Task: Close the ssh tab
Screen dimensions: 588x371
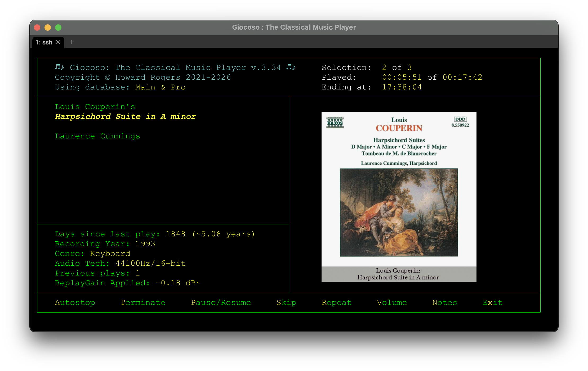Action: (x=59, y=42)
